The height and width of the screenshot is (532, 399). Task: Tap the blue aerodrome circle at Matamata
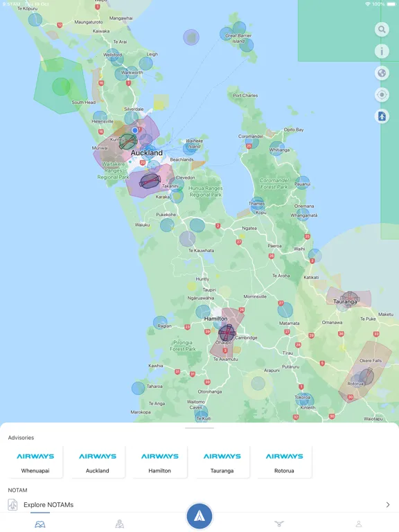285,309
